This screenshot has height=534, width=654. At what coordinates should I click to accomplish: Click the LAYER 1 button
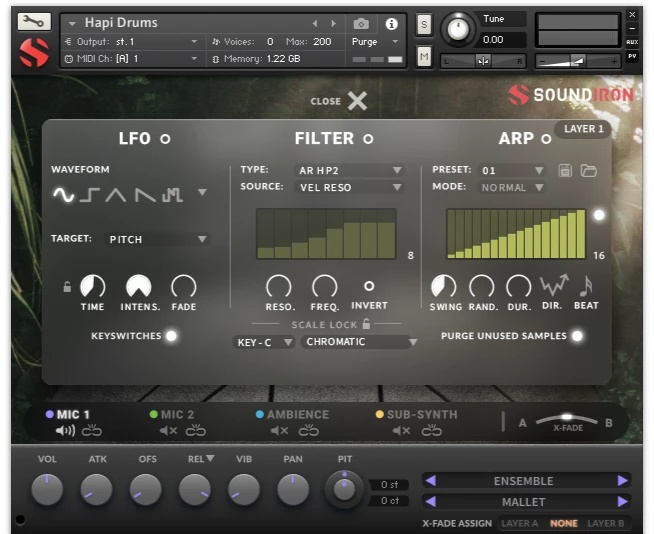584,129
